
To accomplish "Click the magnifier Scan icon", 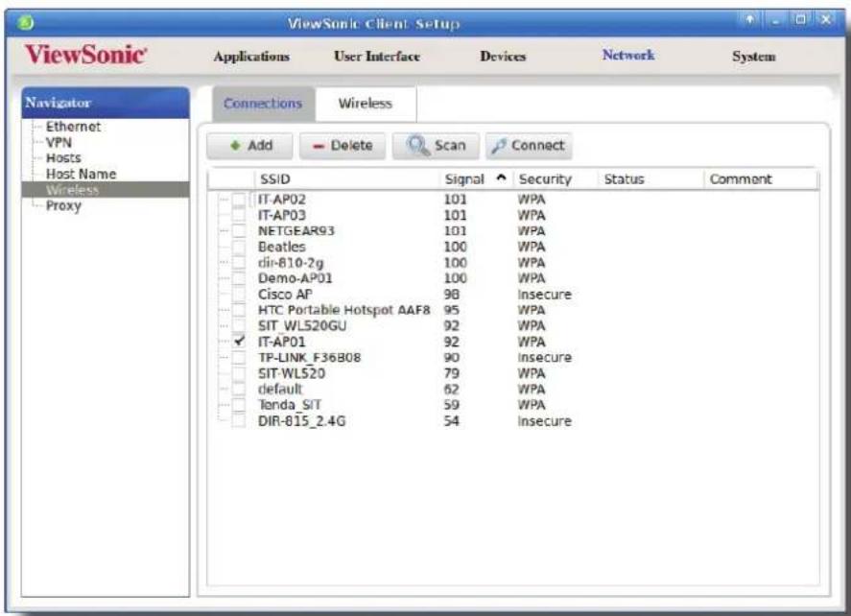I will pyautogui.click(x=418, y=146).
